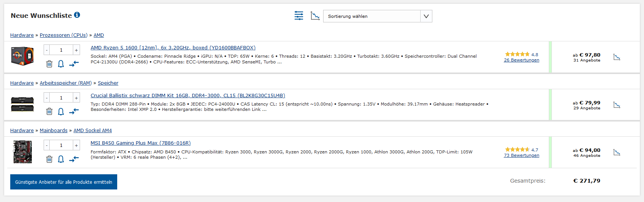The image size is (644, 202).
Task: Open the price history chart icon beside sorting
Action: click(315, 16)
